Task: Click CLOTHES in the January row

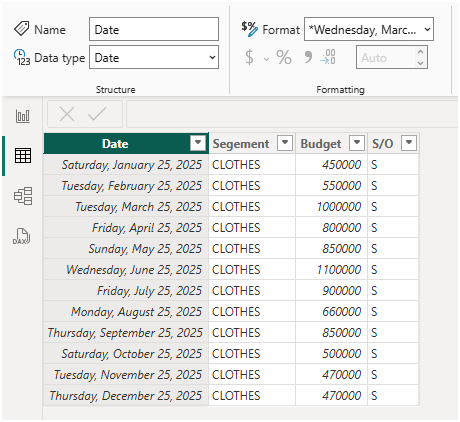Action: point(252,165)
